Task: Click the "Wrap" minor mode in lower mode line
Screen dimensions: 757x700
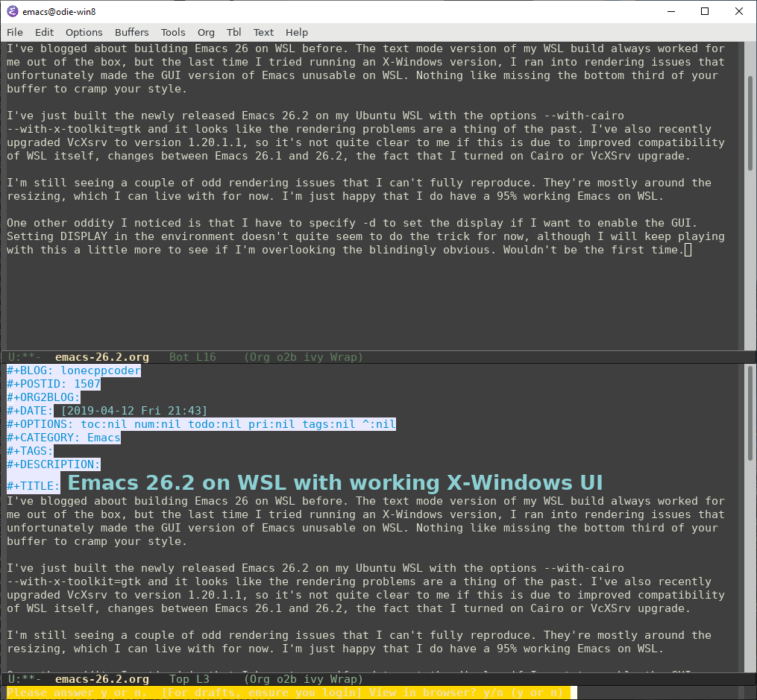Action: (343, 679)
